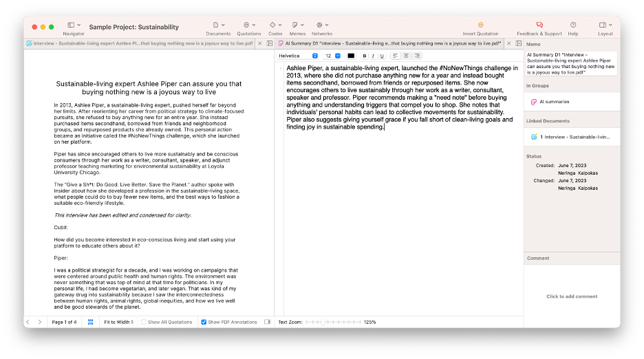The height and width of the screenshot is (359, 644).
Task: Open the Quotations manager
Action: pyautogui.click(x=248, y=25)
